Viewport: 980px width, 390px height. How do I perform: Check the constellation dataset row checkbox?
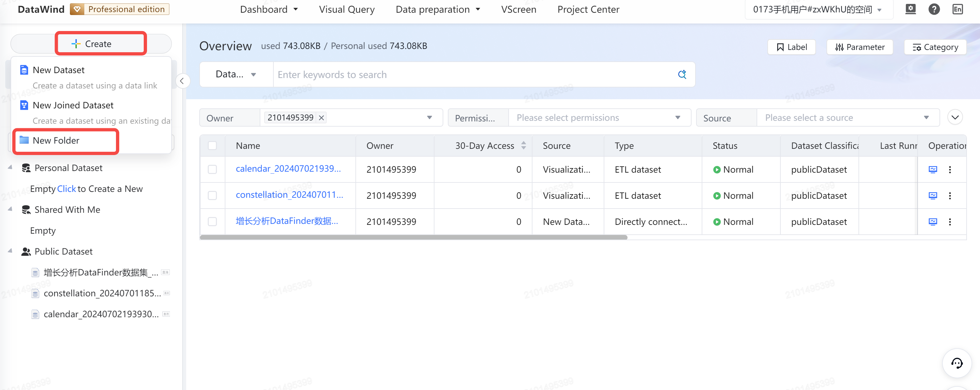point(212,196)
